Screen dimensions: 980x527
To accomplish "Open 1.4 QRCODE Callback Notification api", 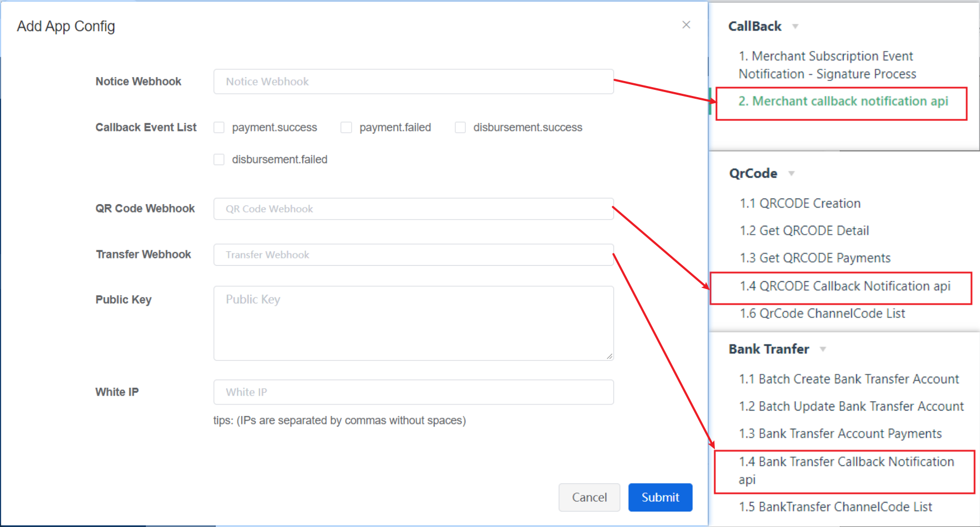I will (844, 286).
